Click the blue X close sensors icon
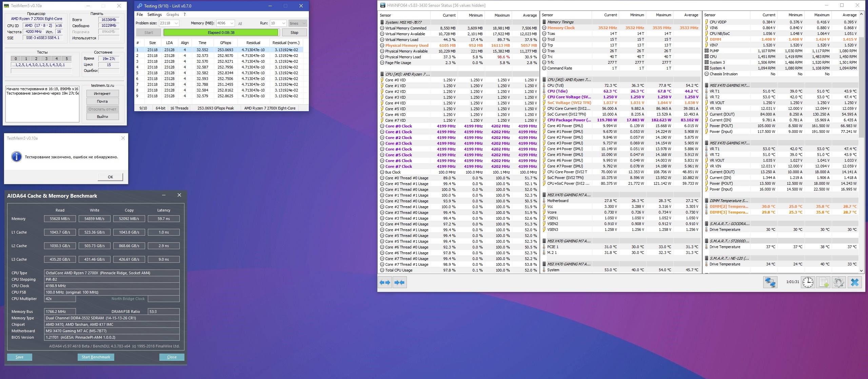868x379 pixels. pos(855,282)
